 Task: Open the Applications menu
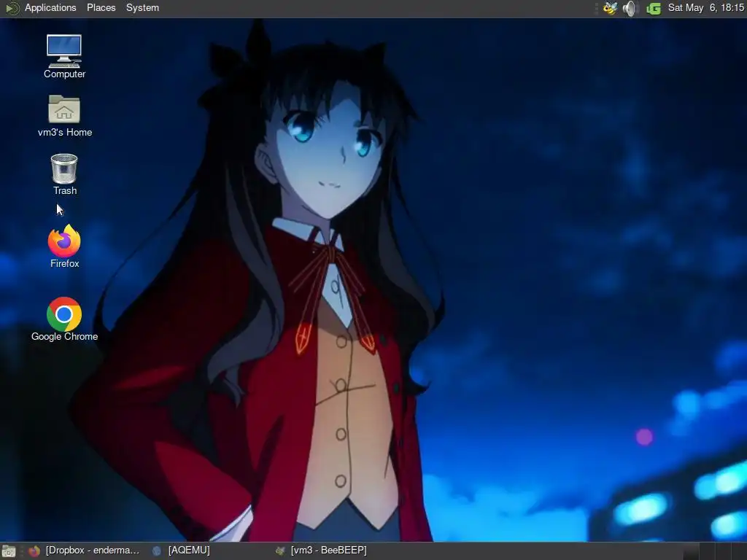[x=50, y=7]
